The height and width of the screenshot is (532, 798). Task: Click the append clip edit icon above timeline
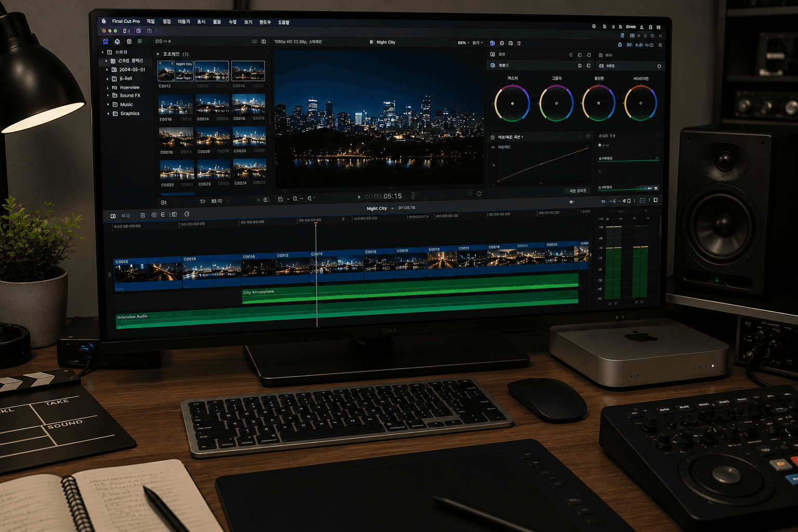(163, 215)
